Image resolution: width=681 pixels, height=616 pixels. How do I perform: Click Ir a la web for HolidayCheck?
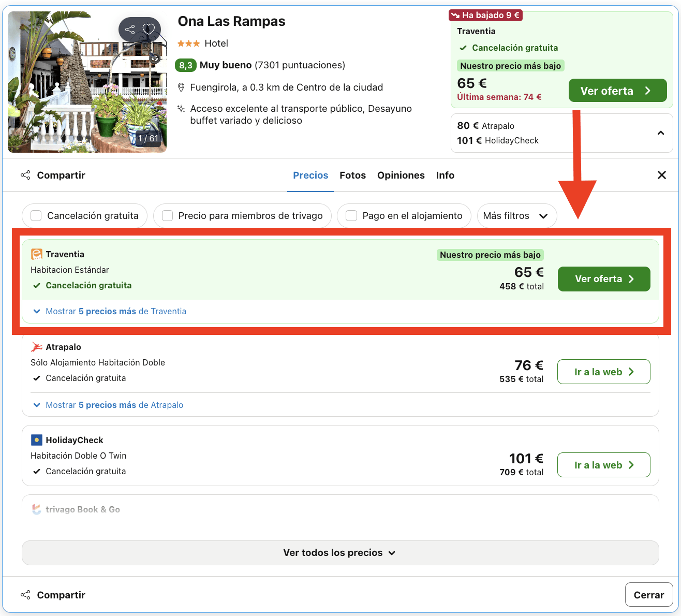[604, 465]
